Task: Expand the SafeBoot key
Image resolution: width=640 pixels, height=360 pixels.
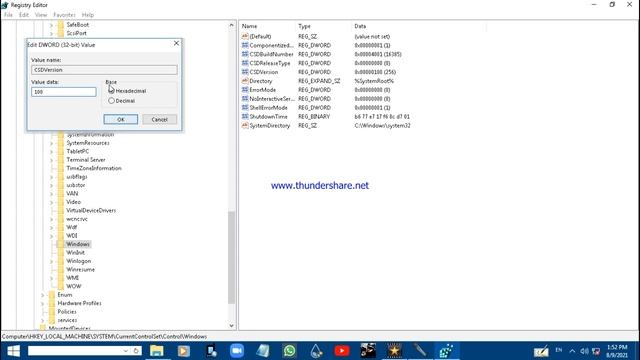Action: 51,25
